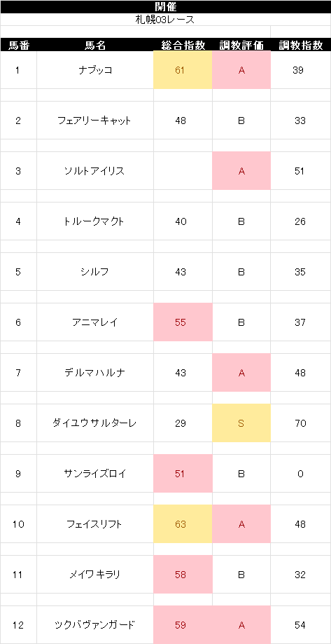Viewport: 331px width, 644px height.
Task: Click the name ダイユウサルターレ
Action: (95, 423)
